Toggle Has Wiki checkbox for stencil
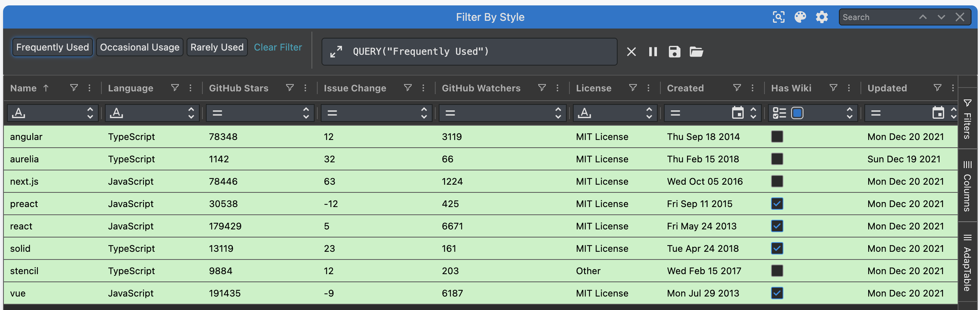The image size is (980, 310). click(777, 271)
